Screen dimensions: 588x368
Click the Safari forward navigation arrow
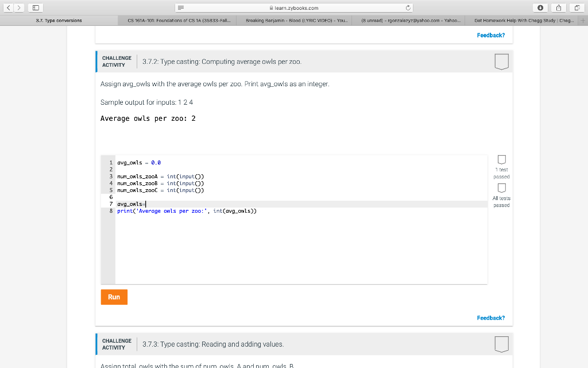coord(18,8)
